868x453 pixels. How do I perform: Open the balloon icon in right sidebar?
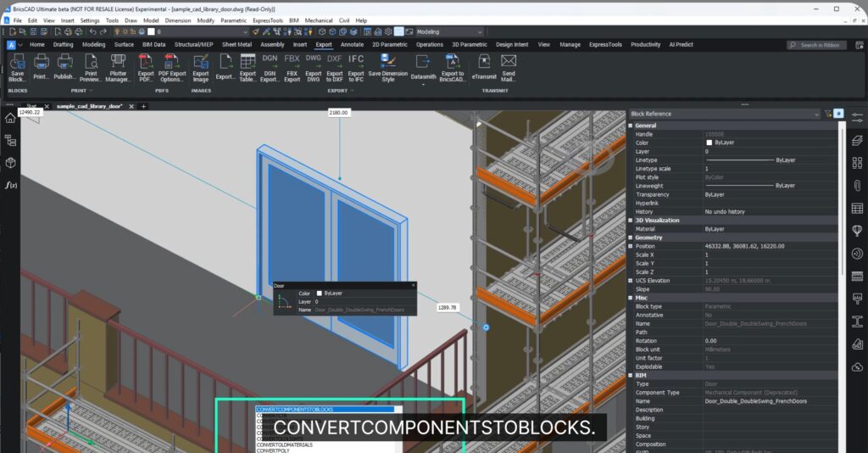(x=857, y=231)
